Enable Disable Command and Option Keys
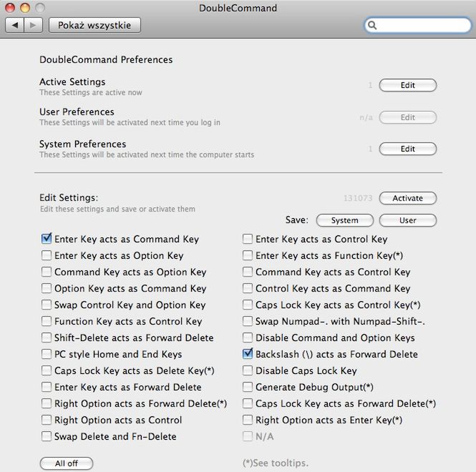Image resolution: width=476 pixels, height=472 pixels. point(248,338)
